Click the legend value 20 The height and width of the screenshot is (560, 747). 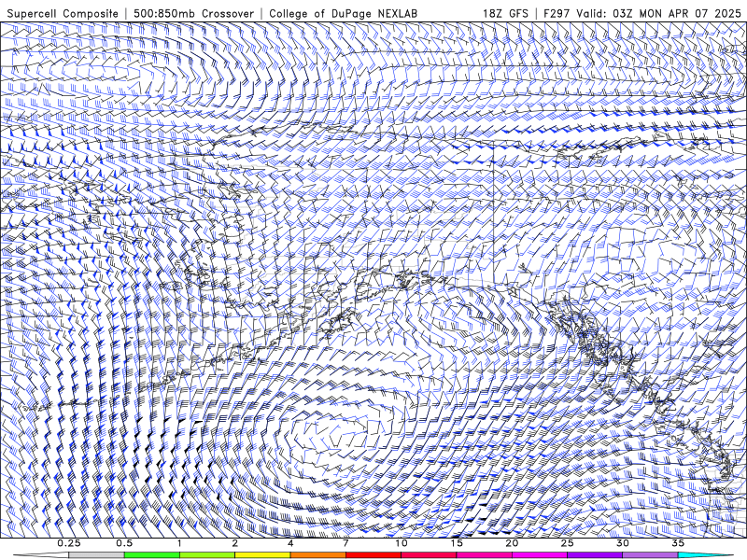pos(512,543)
